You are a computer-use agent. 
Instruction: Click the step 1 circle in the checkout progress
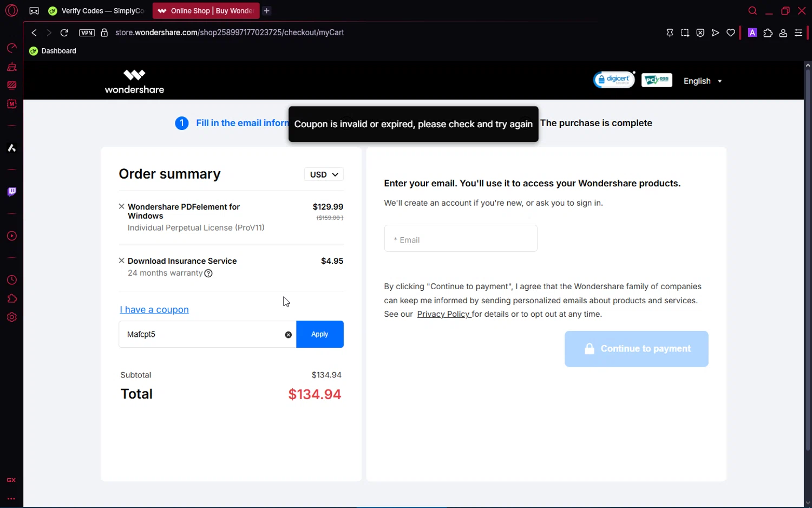tap(182, 123)
